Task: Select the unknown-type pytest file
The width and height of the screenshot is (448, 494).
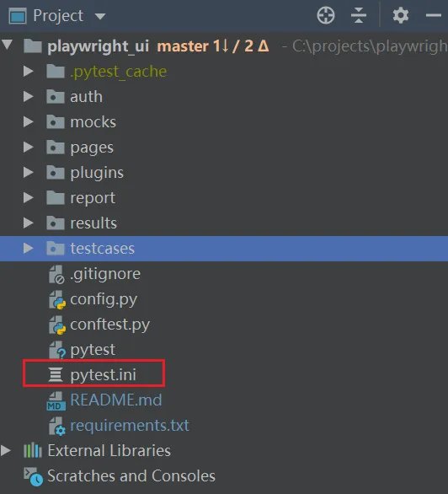Action: click(x=93, y=350)
